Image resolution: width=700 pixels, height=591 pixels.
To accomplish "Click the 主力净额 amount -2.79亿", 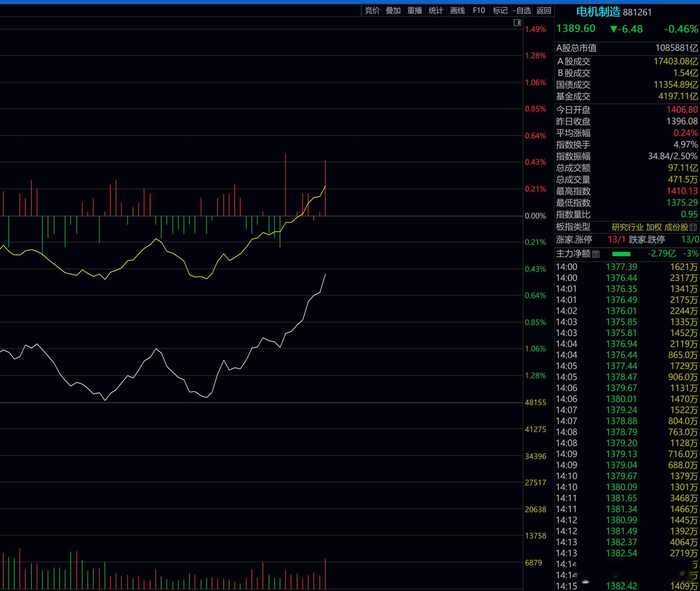I will [662, 254].
